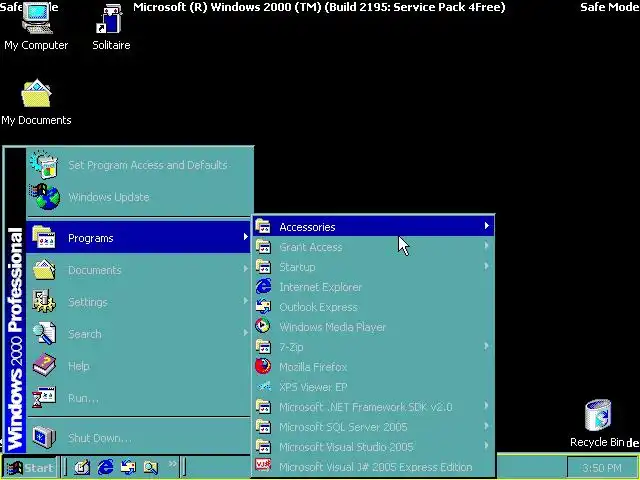Click the Accessories folder icon in Programs submenu
640x480 pixels.
(x=263, y=226)
